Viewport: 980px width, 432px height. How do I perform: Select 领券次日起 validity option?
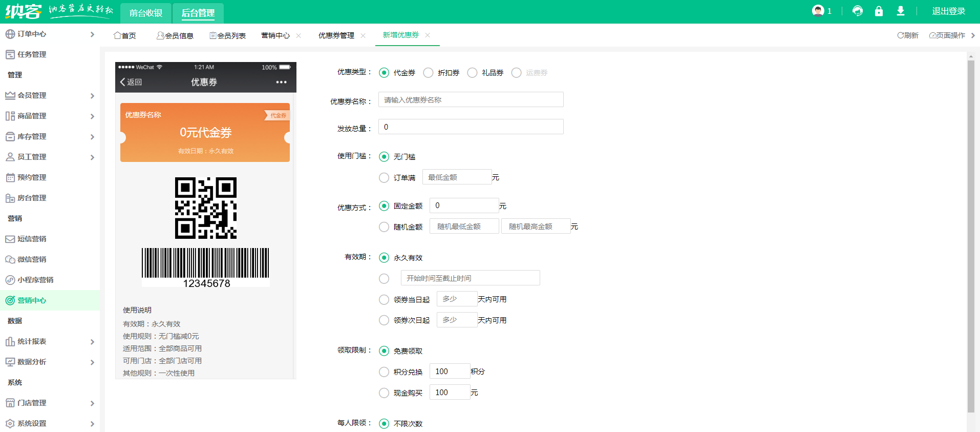click(384, 320)
